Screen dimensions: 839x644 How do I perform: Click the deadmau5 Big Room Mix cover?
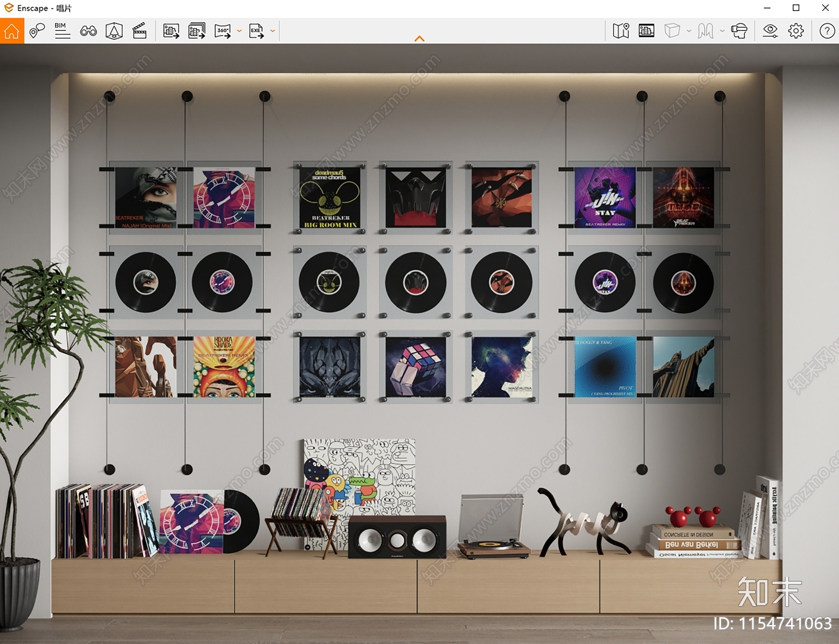pyautogui.click(x=330, y=198)
